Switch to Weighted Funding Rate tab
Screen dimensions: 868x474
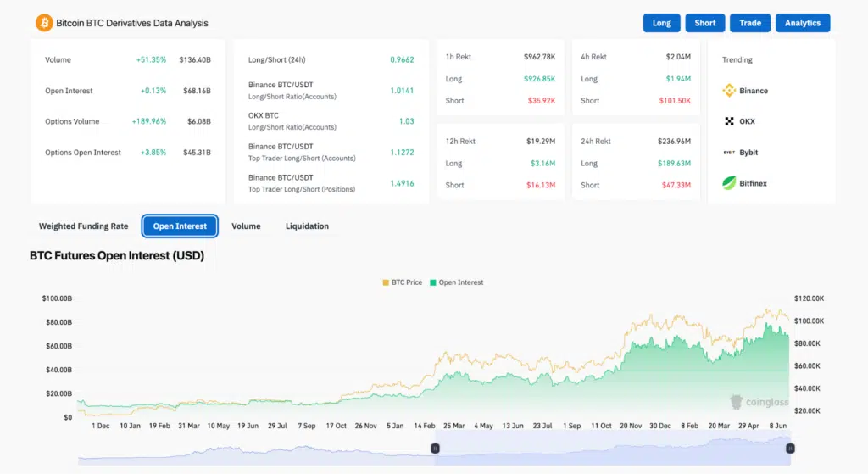83,226
